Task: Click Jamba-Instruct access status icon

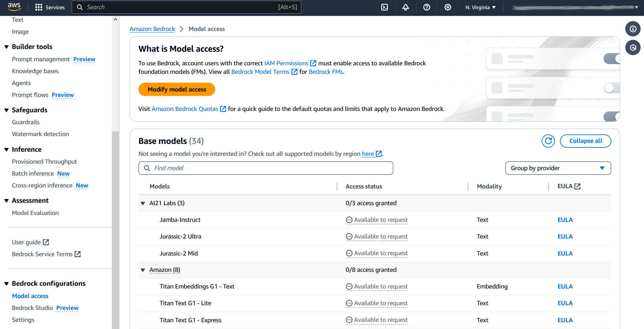Action: tap(349, 220)
